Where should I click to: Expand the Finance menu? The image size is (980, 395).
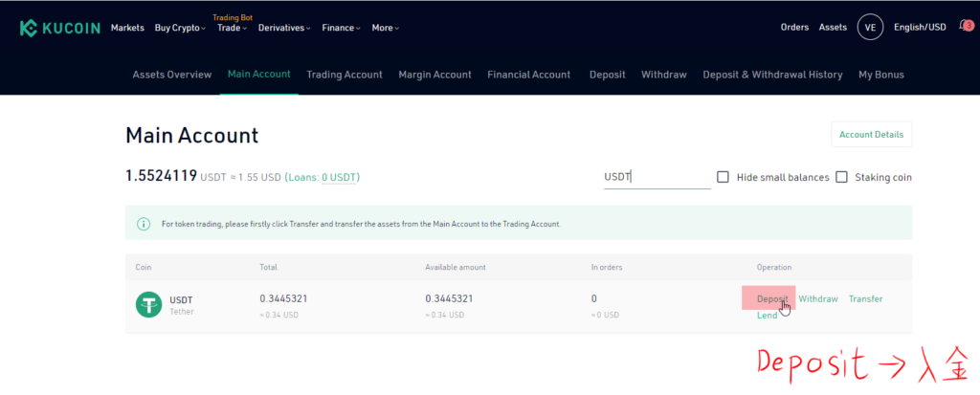point(341,28)
